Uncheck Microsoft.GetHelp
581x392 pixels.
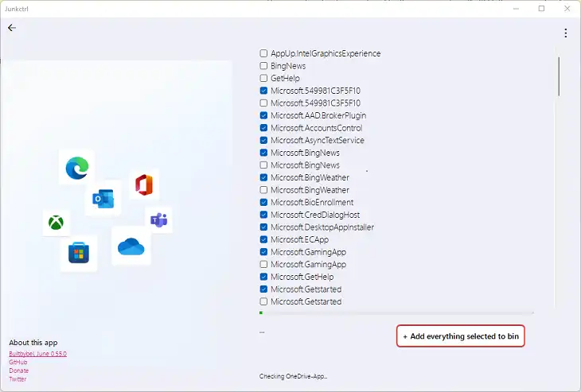pyautogui.click(x=263, y=277)
